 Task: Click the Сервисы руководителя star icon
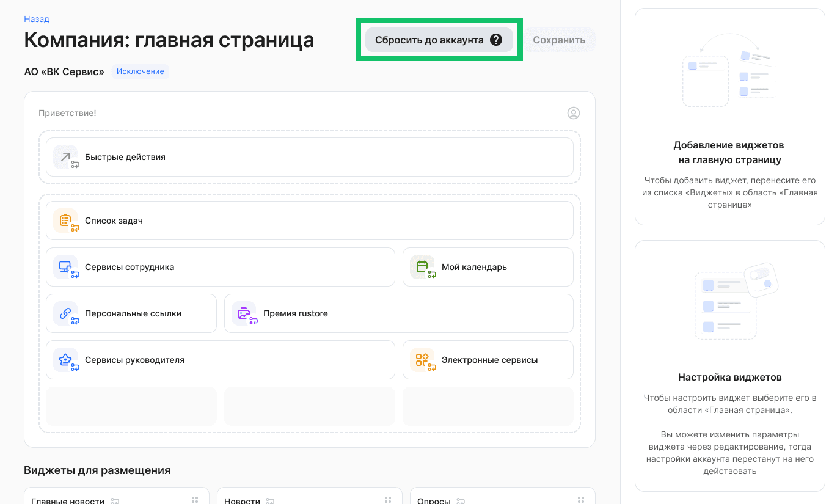pyautogui.click(x=66, y=360)
